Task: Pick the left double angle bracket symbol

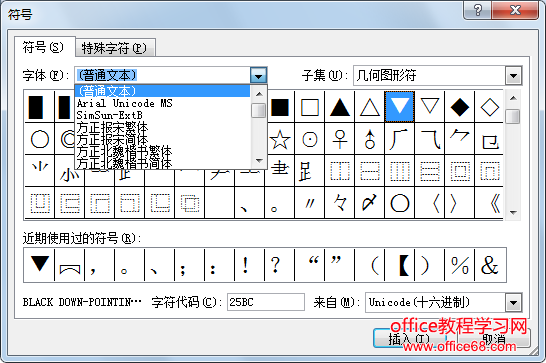Action: (x=489, y=203)
